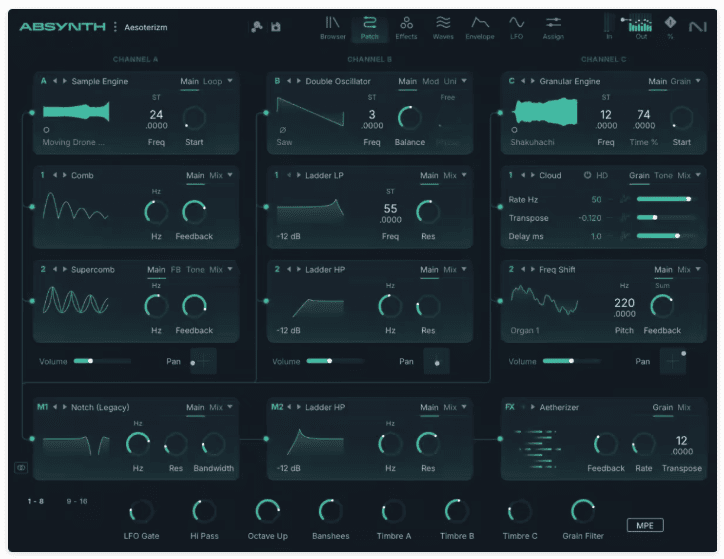Toggle Channel A slot 1 Comb on/off
This screenshot has width=724, height=559.
coord(42,175)
